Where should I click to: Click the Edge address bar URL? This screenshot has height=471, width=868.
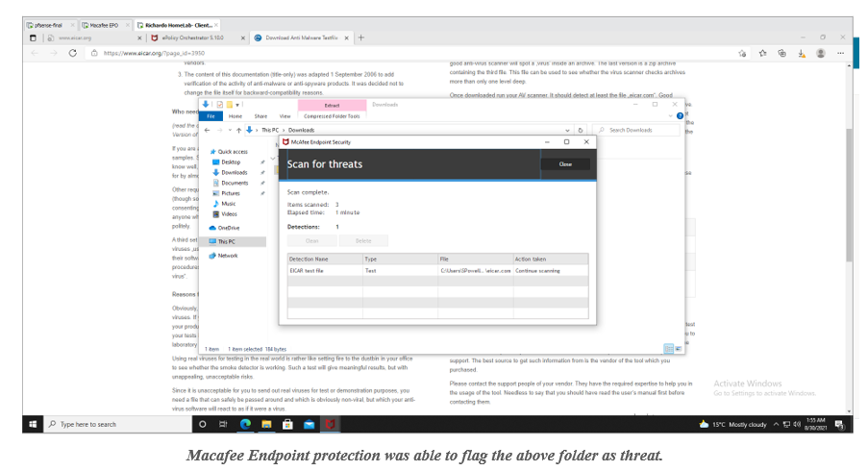coord(155,53)
